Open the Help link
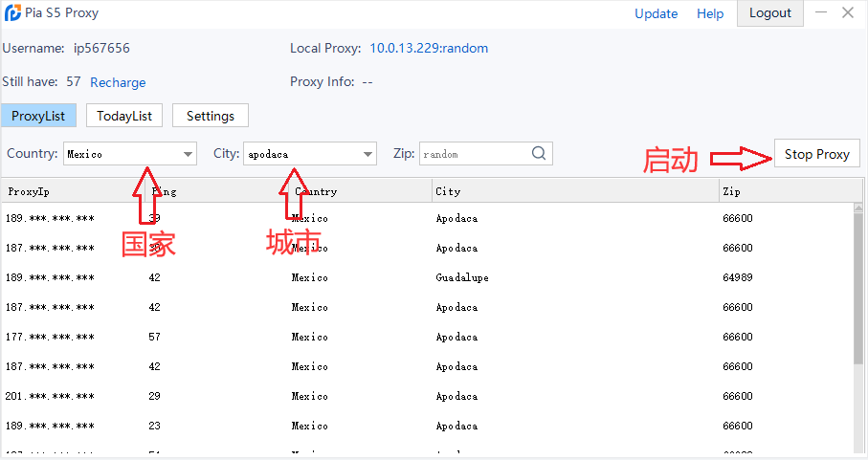Screen dimensions: 868x460 coord(710,13)
